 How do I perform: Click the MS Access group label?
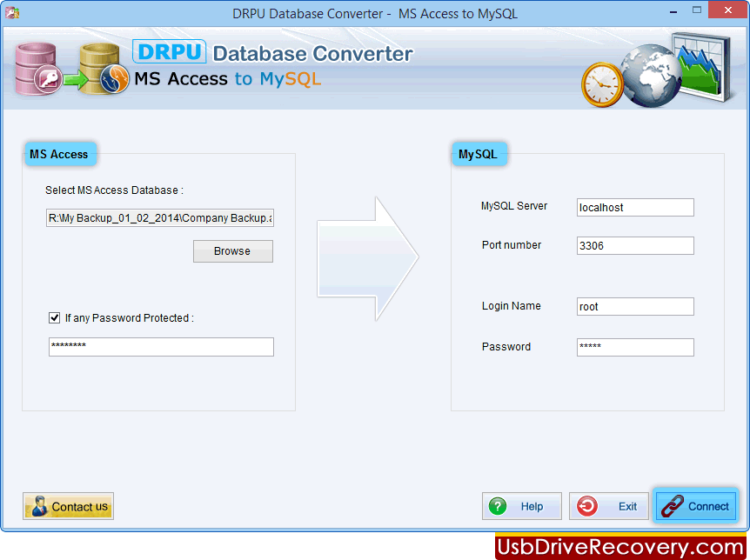click(x=59, y=155)
